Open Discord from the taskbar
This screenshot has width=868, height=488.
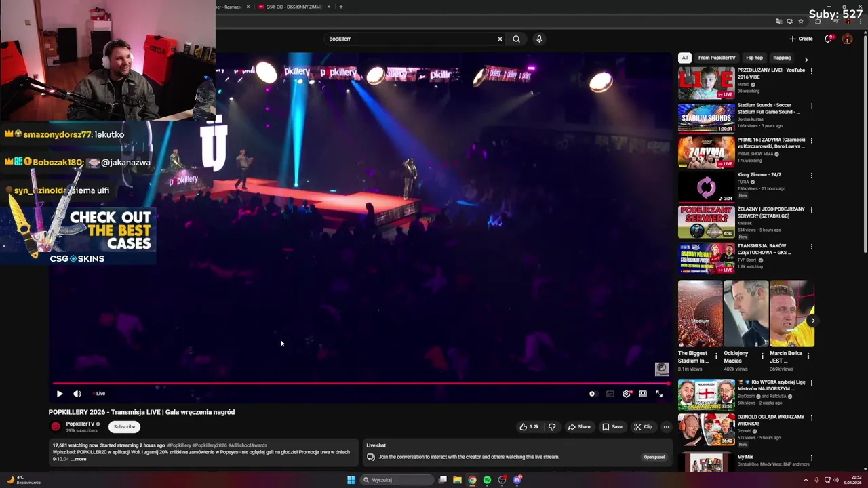[517, 480]
